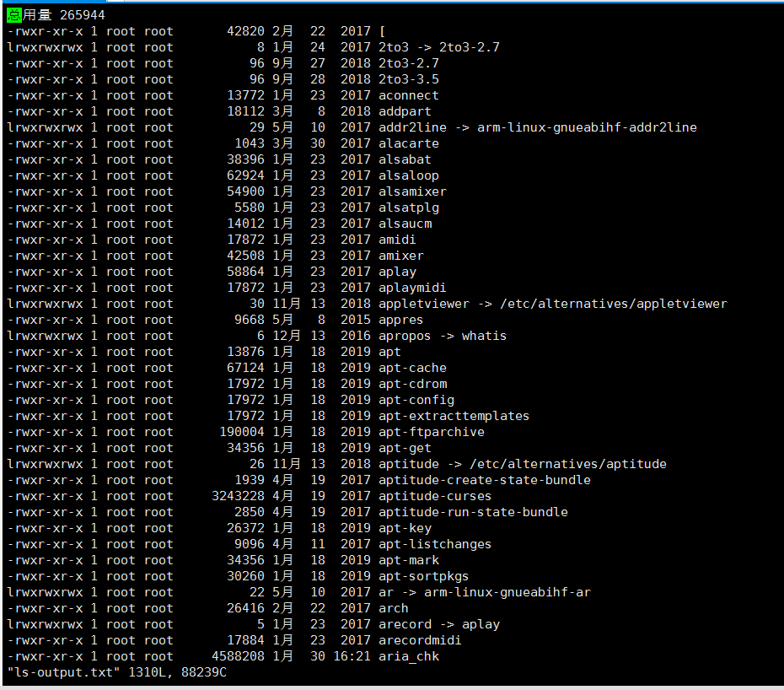
Task: Click the alsaucm entry
Action: (x=405, y=224)
